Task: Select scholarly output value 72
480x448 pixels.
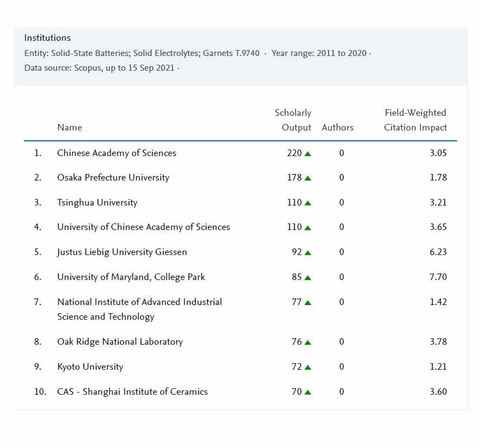Action: (x=297, y=366)
